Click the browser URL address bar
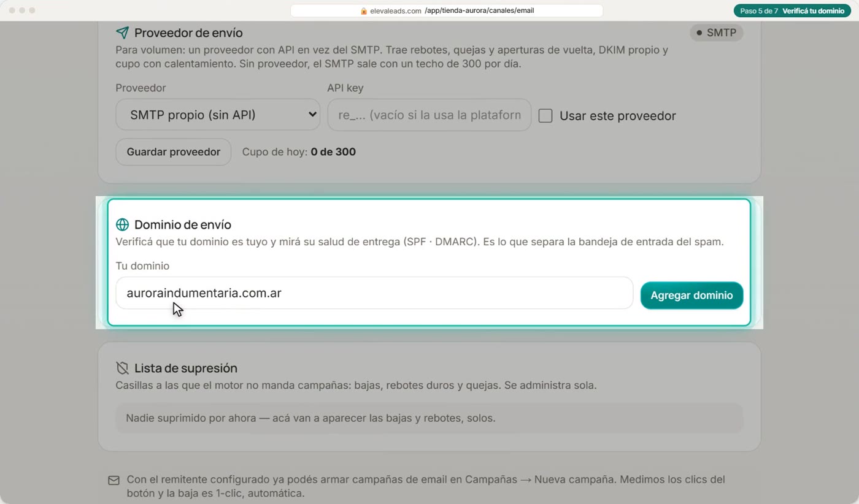Screen dimensions: 859x504 coord(446,11)
